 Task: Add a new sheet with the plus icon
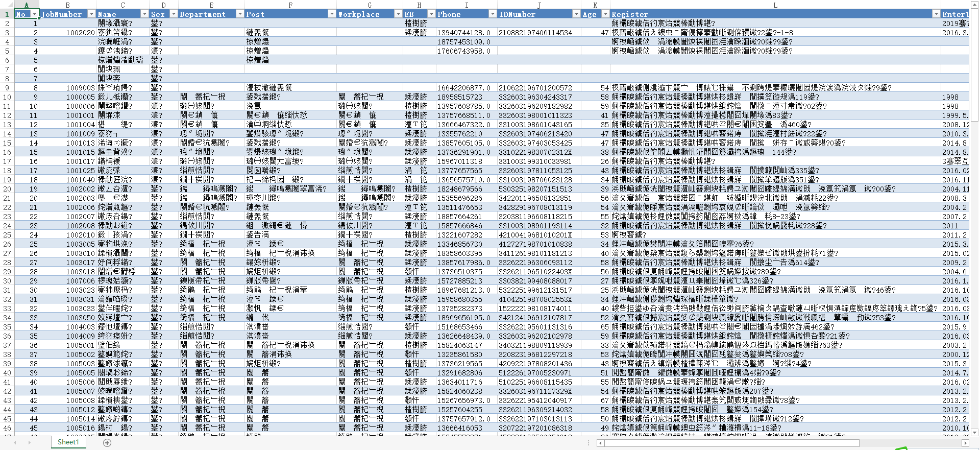(107, 443)
